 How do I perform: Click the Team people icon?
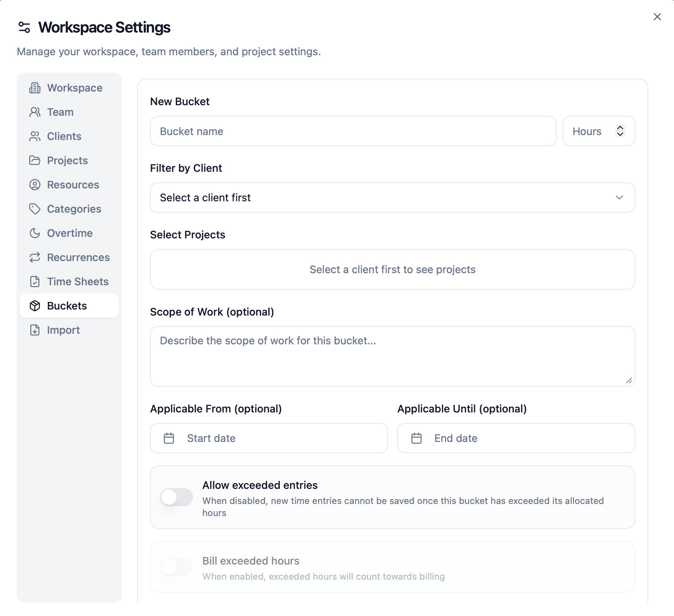35,112
